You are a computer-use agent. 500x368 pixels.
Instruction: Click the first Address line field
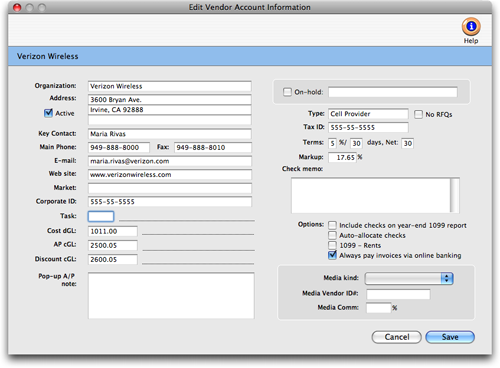(170, 99)
